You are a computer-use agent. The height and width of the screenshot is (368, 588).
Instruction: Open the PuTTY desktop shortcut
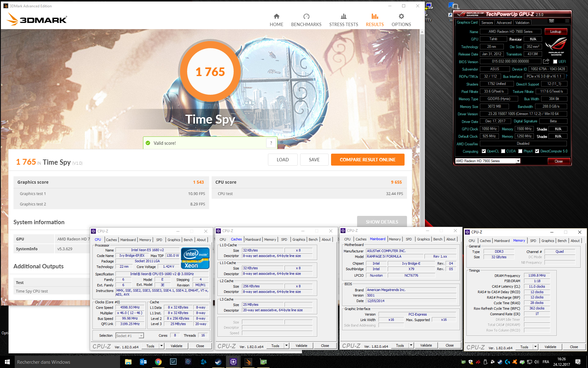428,12
